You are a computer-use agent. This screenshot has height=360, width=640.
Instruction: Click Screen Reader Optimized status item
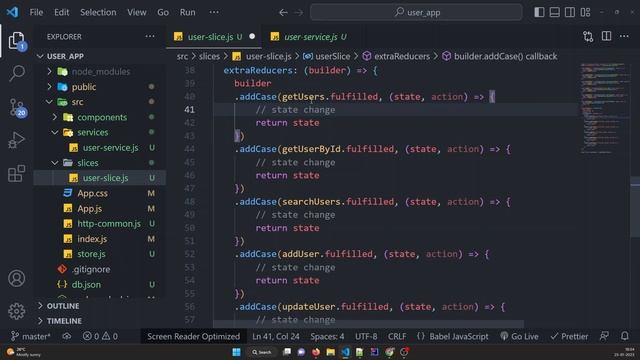(x=193, y=336)
